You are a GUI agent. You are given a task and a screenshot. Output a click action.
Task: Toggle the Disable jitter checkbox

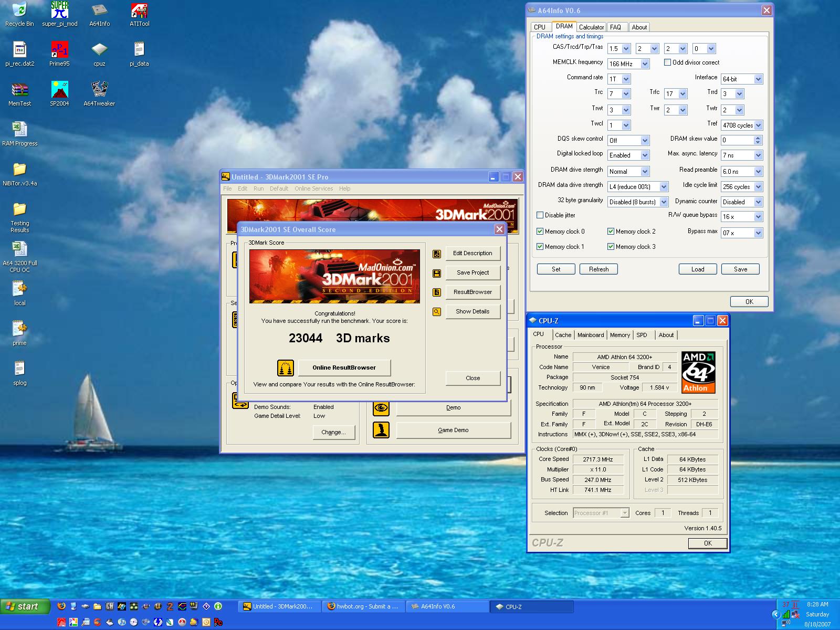coord(540,215)
